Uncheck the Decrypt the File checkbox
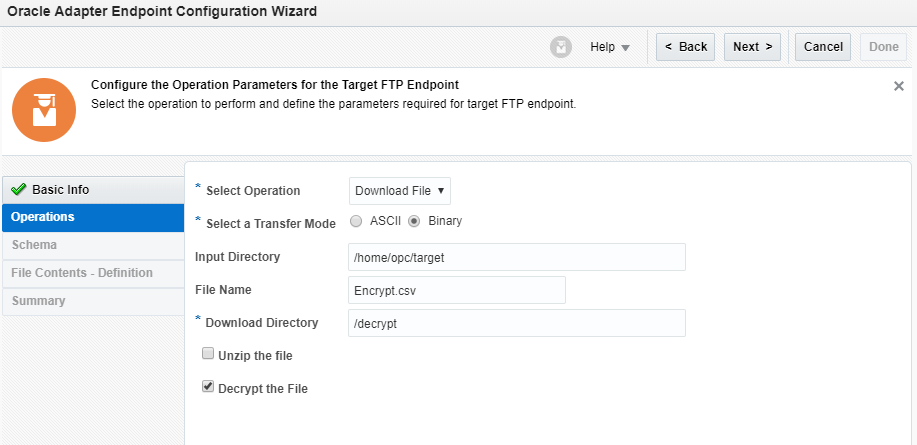 208,386
